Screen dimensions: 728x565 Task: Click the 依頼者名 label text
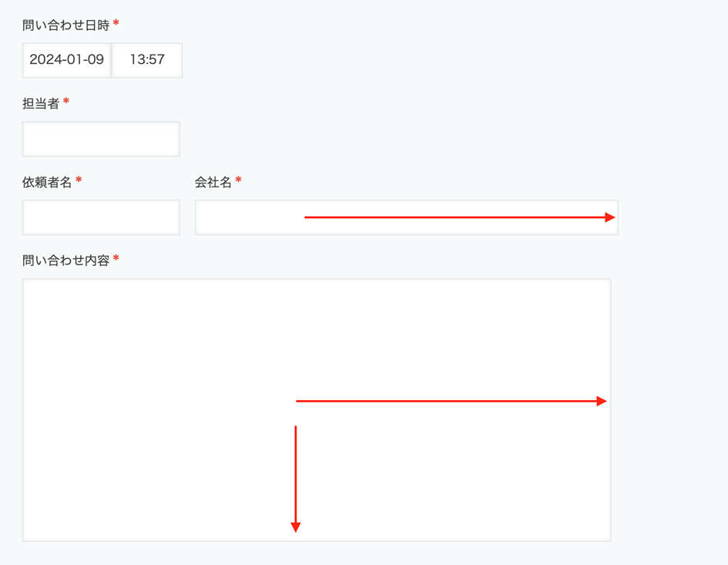coord(47,182)
